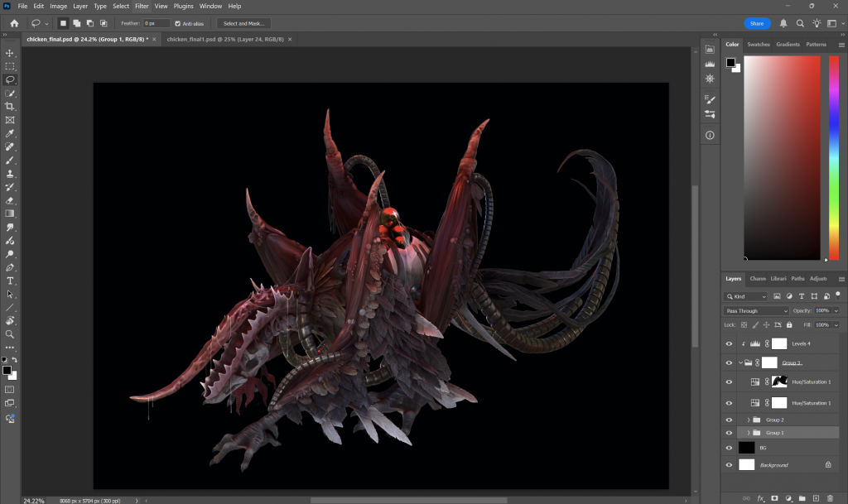
Task: Hide the Background layer
Action: [x=729, y=465]
